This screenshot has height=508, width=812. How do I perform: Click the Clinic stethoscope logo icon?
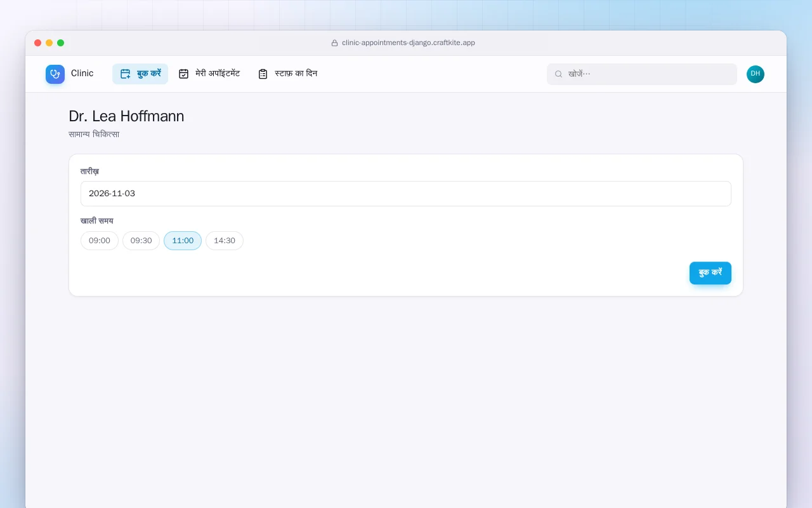55,74
